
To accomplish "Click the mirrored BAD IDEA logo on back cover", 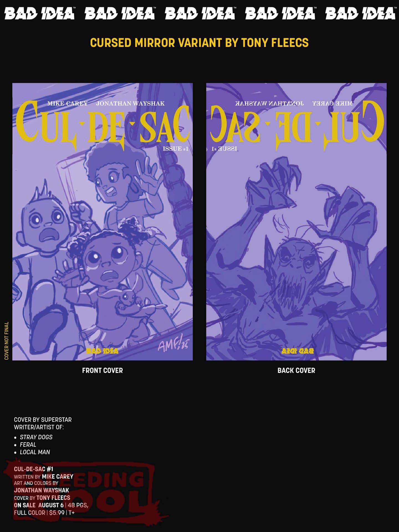I will pyautogui.click(x=297, y=351).
